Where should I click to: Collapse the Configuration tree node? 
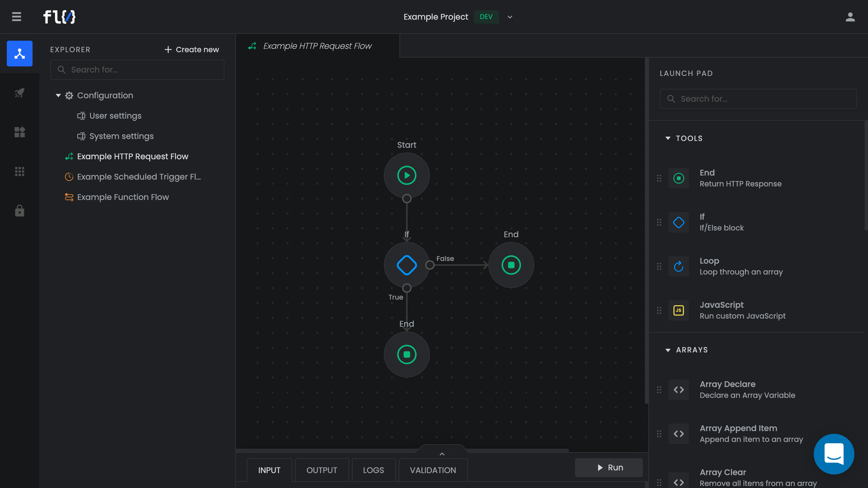pos(58,96)
